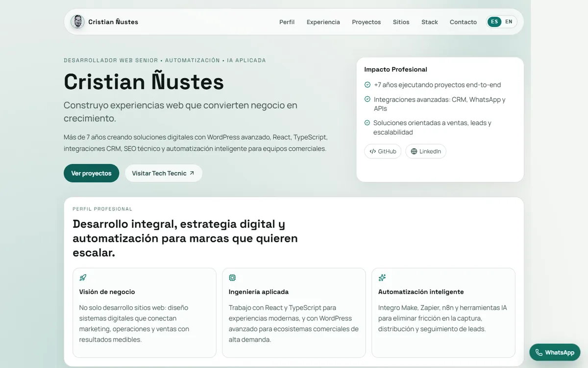Click the check icon beside Soluciones orientadas
This screenshot has height=368, width=588.
[x=367, y=123]
